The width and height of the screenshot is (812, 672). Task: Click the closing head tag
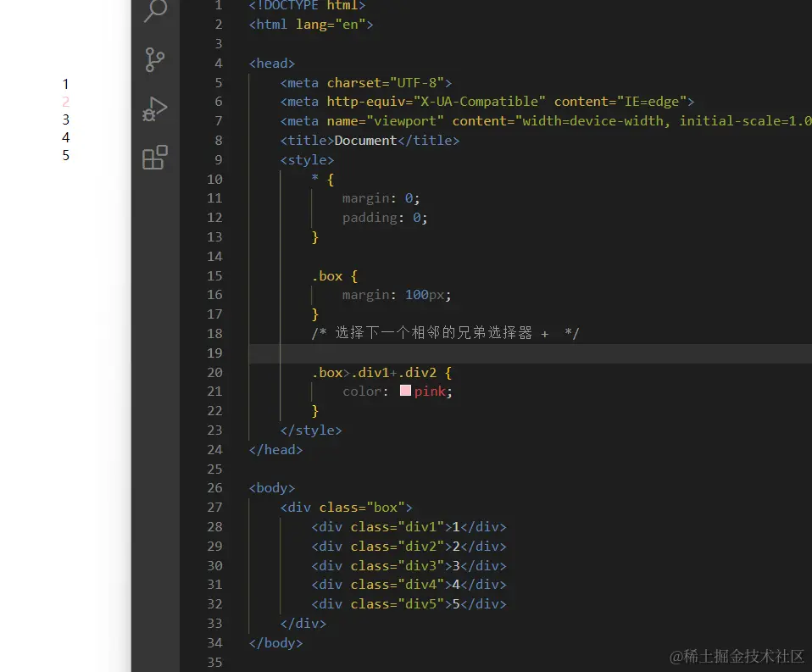(x=276, y=449)
